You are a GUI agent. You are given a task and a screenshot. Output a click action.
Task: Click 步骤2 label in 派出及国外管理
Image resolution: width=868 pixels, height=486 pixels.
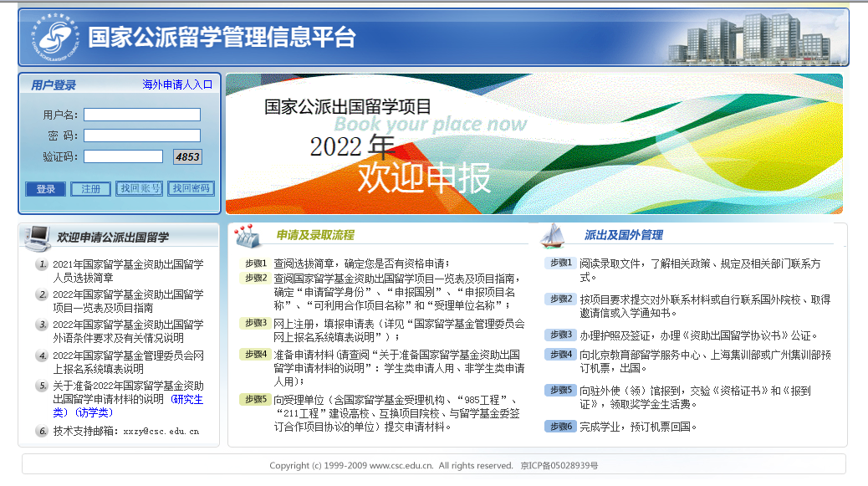click(560, 299)
